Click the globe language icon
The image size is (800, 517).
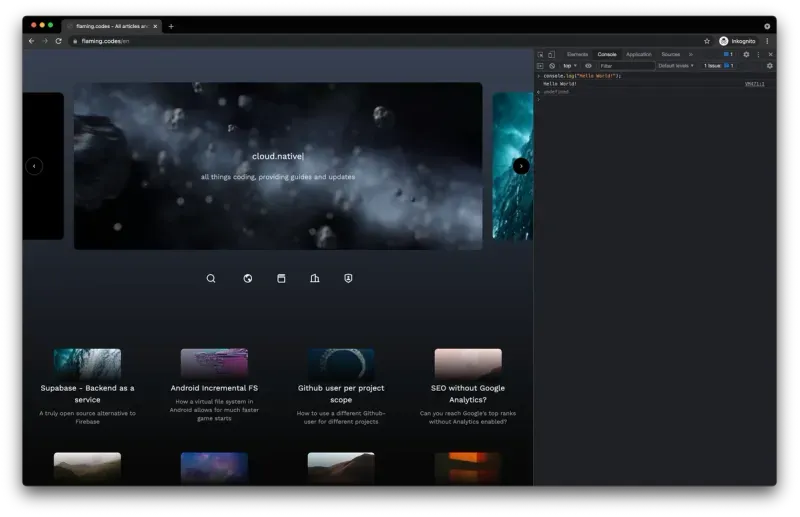[x=247, y=278]
